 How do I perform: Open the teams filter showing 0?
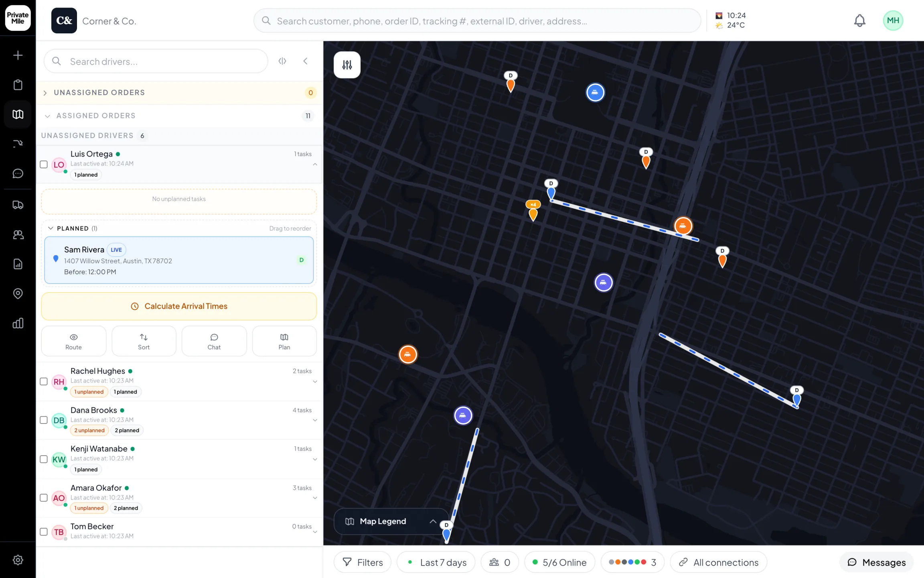click(x=500, y=562)
